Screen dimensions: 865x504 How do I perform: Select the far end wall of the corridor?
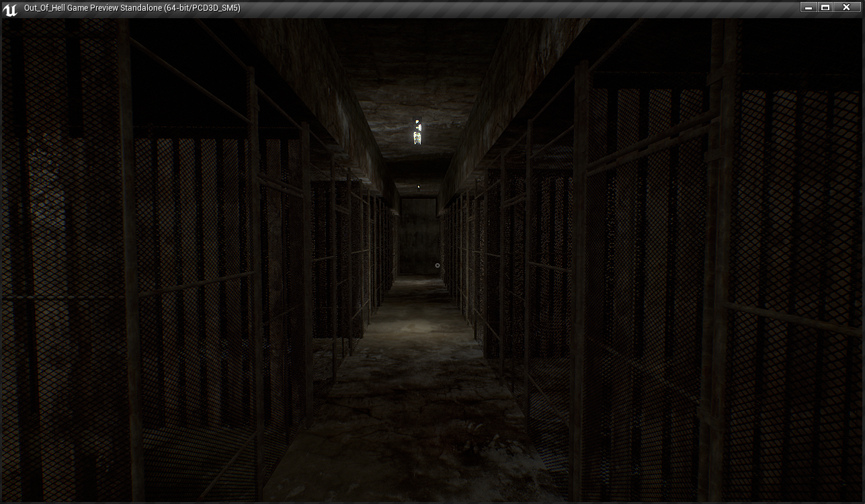417,235
